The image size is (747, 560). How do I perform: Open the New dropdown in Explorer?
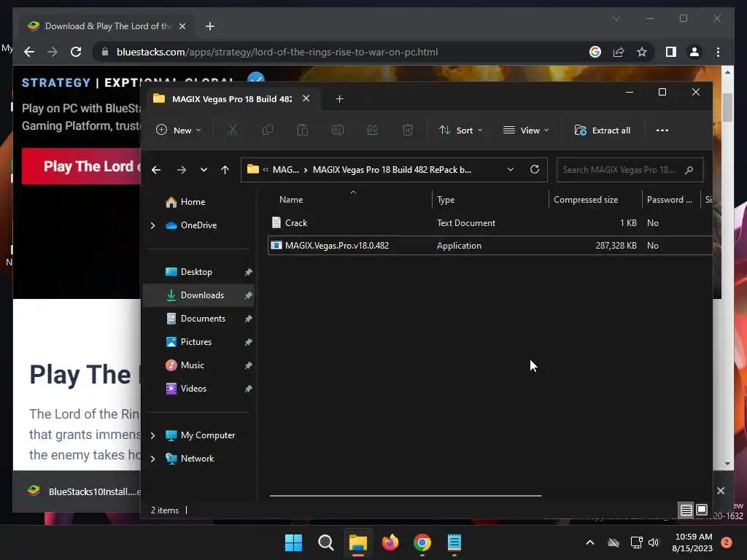click(x=179, y=130)
